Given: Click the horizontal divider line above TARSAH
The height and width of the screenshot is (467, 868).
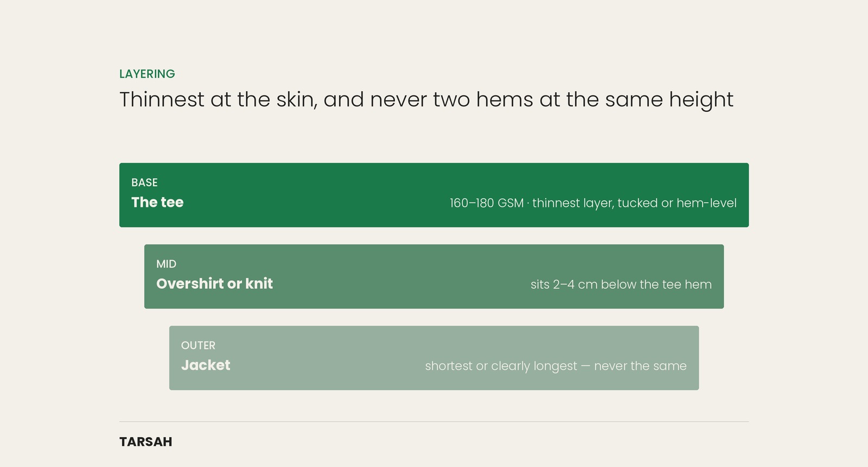Looking at the screenshot, I should click(434, 421).
